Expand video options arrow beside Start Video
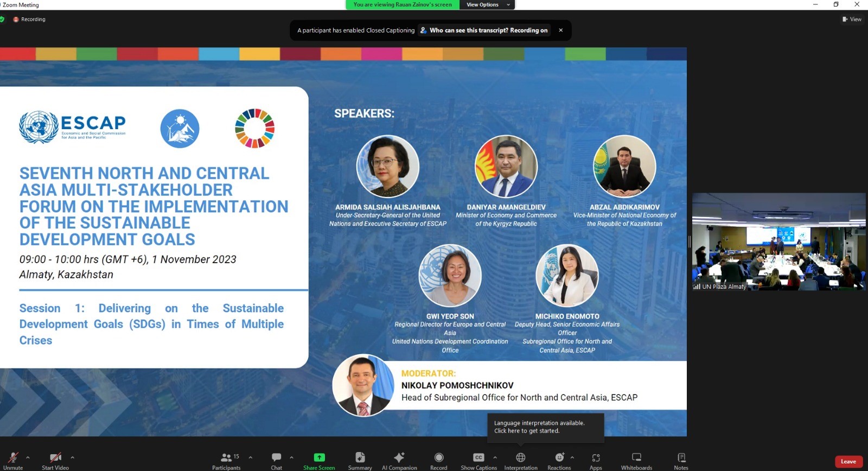Screen dimensions: 868x471 [72, 457]
